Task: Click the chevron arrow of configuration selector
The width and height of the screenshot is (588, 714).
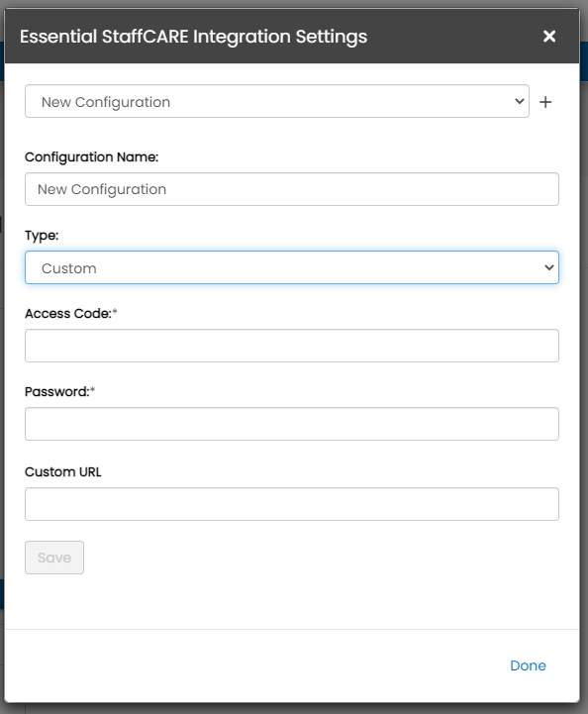Action: pyautogui.click(x=520, y=101)
